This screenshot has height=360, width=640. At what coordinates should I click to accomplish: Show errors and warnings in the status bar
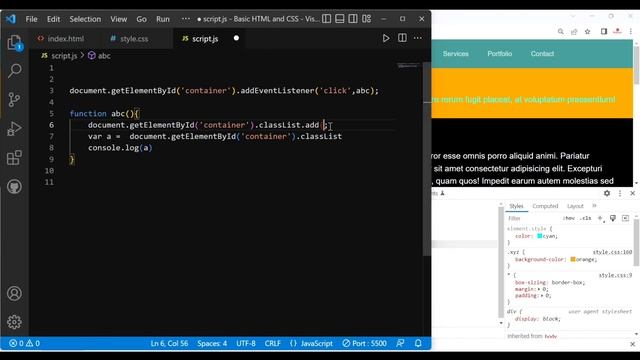tap(24, 343)
